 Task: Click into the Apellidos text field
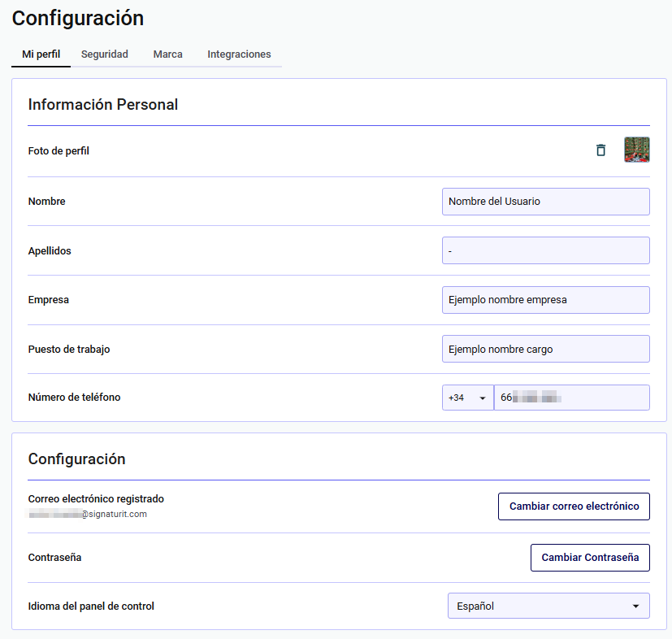[x=545, y=251]
